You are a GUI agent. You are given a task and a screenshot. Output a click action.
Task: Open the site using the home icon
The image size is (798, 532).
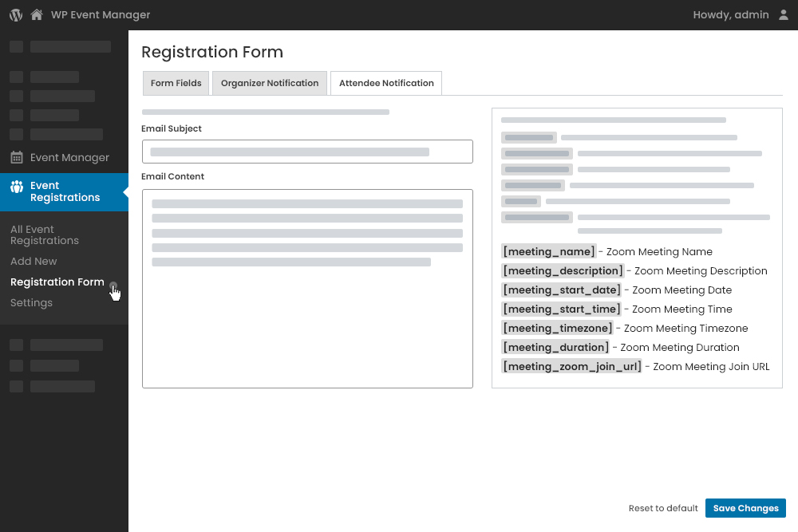[x=35, y=14]
